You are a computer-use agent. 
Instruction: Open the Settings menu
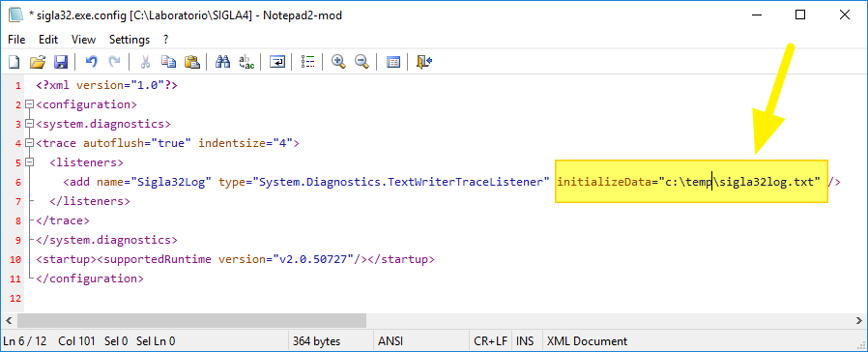(x=130, y=40)
